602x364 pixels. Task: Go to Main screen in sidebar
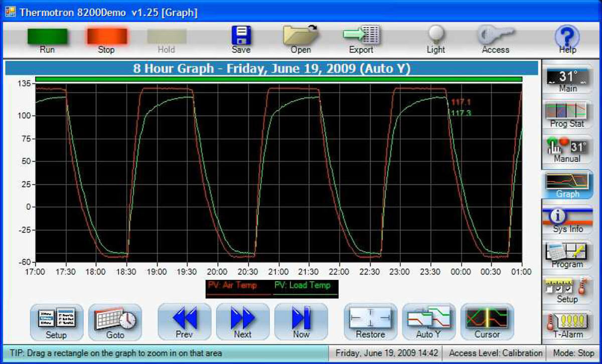pyautogui.click(x=568, y=81)
